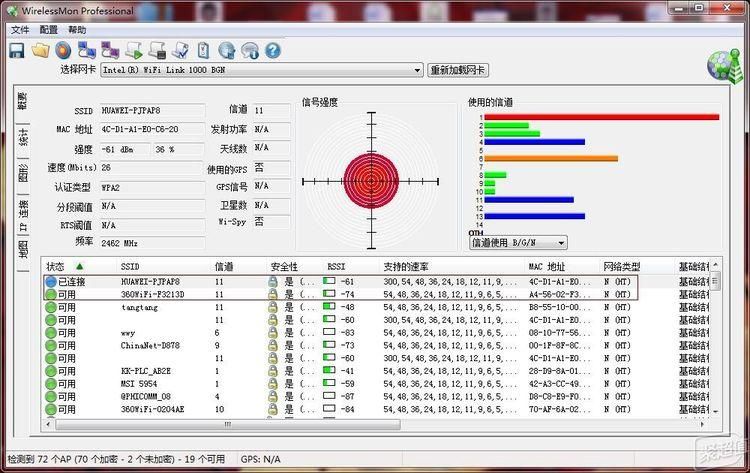Screen dimensions: 750x473
Task: Click the GPS: N/A status bar entry
Action: 261,459
